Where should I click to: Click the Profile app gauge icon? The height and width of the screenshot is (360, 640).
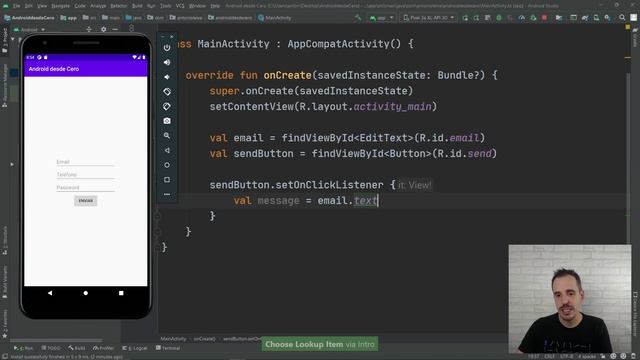click(x=522, y=18)
